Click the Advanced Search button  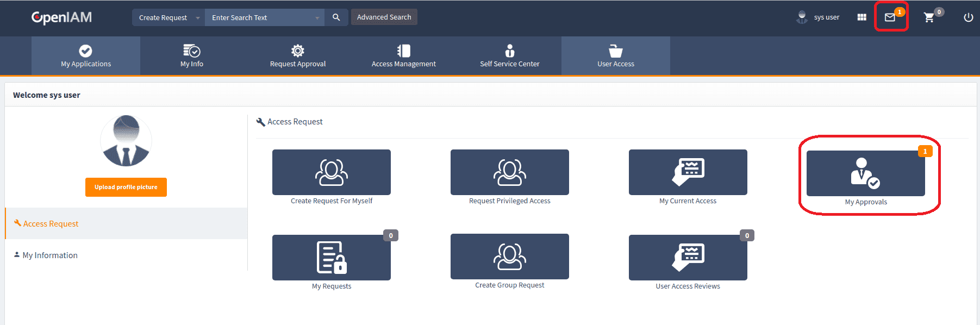pyautogui.click(x=384, y=17)
